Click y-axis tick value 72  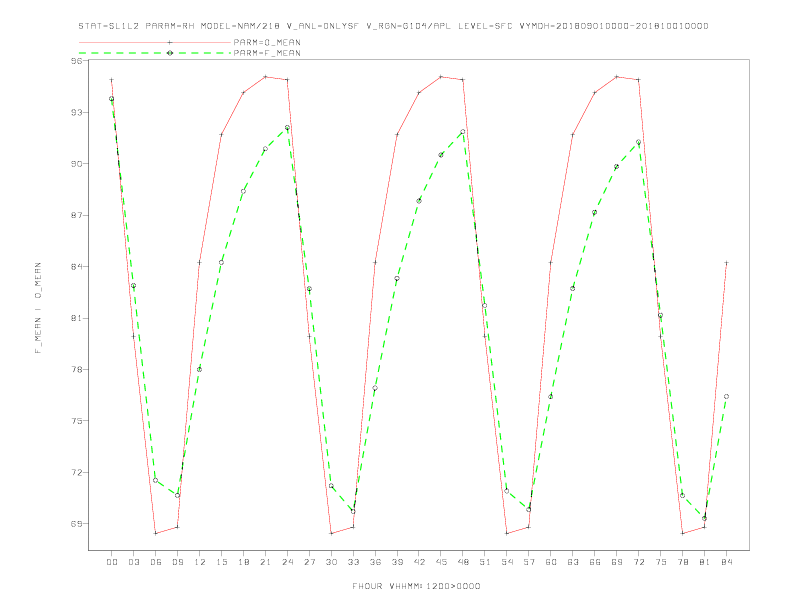[77, 472]
